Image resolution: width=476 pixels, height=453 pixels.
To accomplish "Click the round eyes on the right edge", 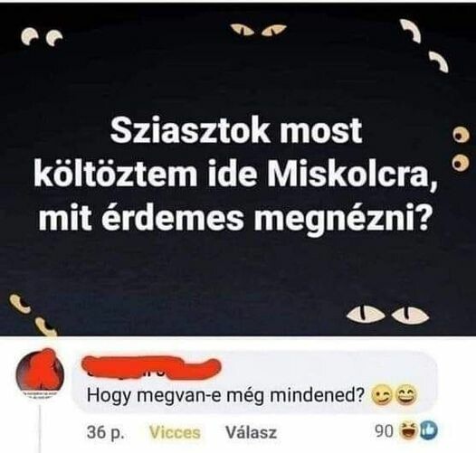I will [462, 149].
